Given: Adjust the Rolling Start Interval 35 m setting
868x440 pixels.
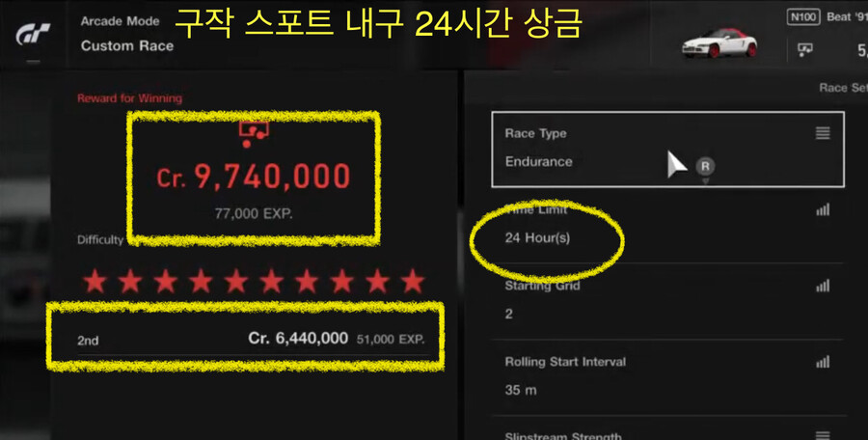Looking at the screenshot, I should pos(667,377).
